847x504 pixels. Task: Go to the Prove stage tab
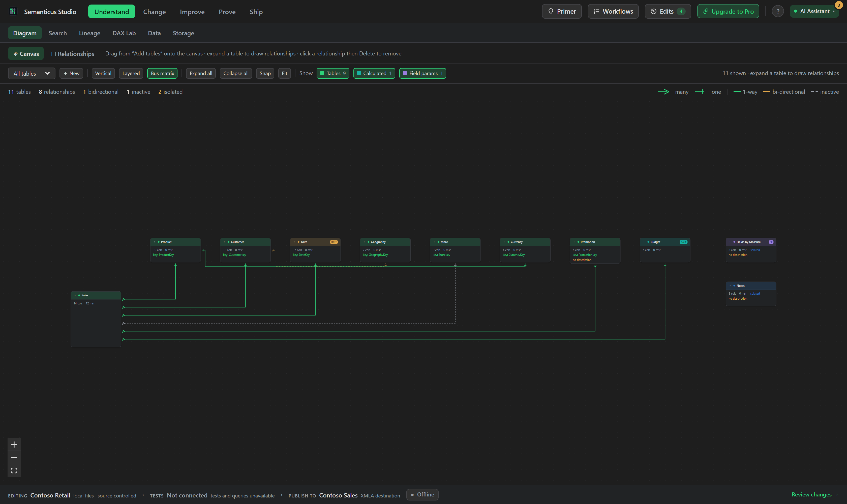(x=227, y=12)
